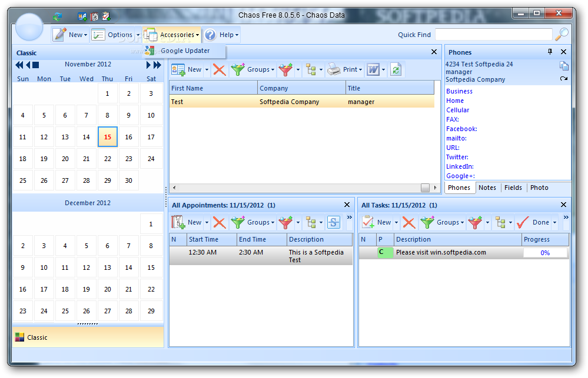Click the contacts scrollbar right arrow
Viewport: 588px width, 378px height.
[435, 188]
